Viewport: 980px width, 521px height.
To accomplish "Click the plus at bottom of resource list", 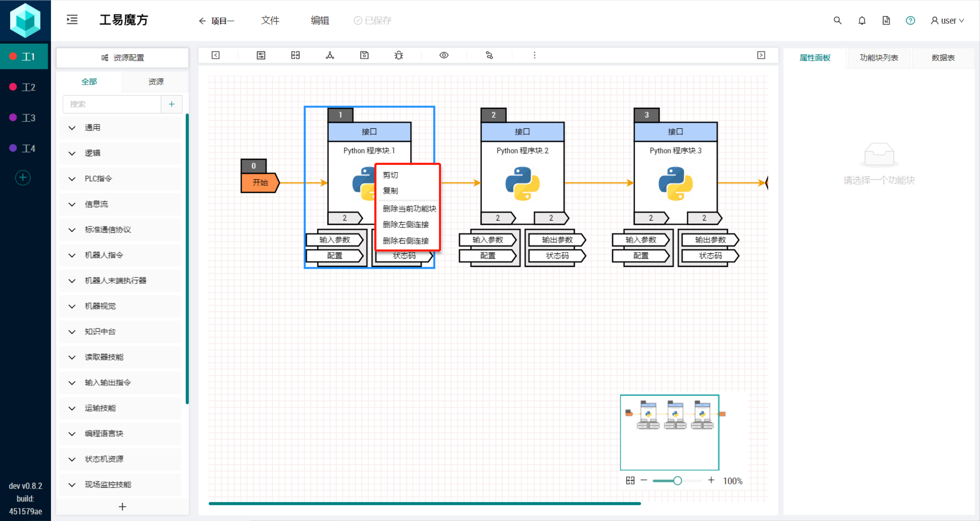I will 122,507.
